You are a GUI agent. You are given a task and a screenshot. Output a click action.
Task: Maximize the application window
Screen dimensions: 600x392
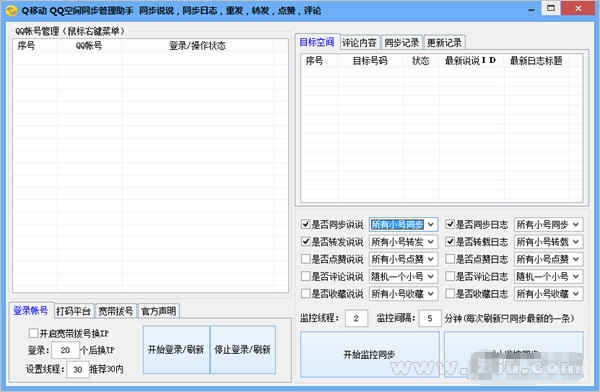coord(551,8)
